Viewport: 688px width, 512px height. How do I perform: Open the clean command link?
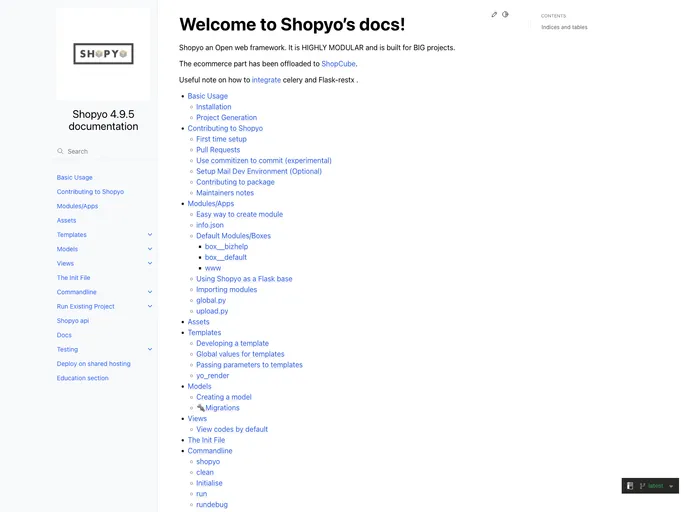tap(205, 472)
